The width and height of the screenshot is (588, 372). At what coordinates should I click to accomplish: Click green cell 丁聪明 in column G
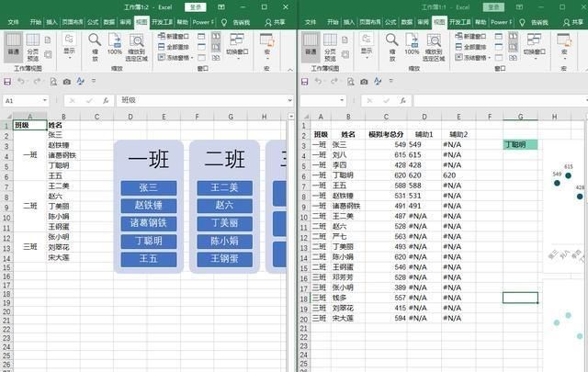(x=520, y=145)
